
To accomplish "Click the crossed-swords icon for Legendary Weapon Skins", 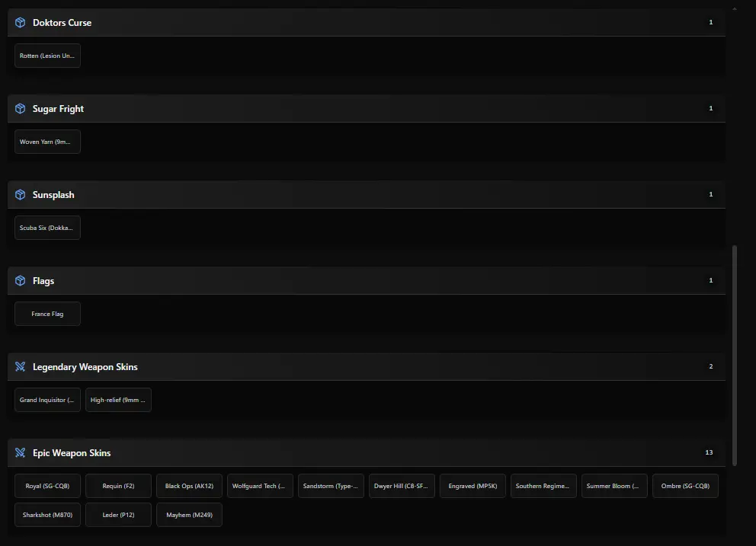I will pos(21,367).
